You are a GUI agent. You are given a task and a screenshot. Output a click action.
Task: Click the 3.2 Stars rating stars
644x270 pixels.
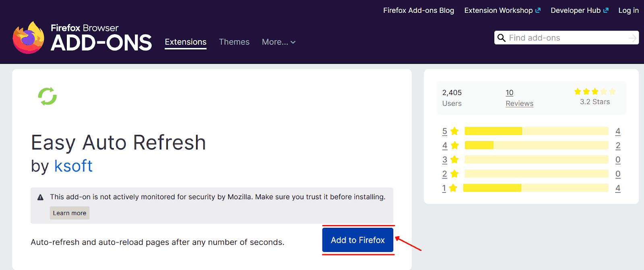coord(595,92)
